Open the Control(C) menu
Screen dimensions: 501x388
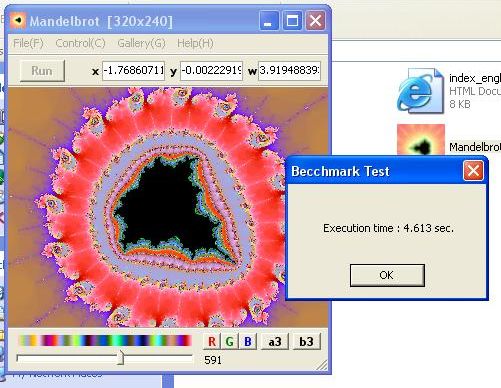(x=80, y=43)
